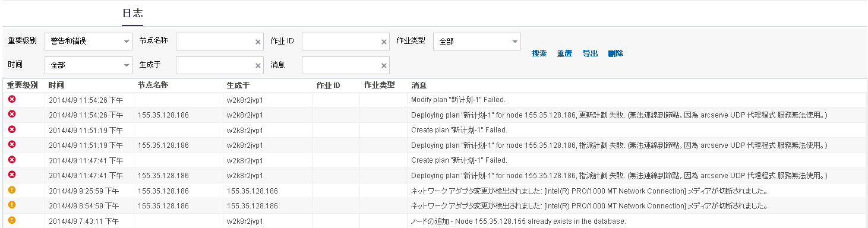Image resolution: width=868 pixels, height=228 pixels.
Task: Click w2k8r2jvp1 in the 7:43:11 row
Action: 245,221
